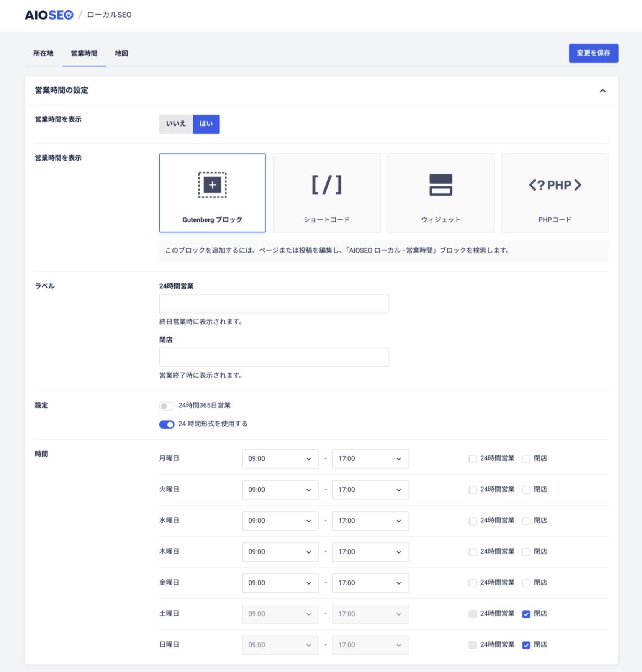
Task: Open Monday closing time dropdown
Action: [370, 459]
